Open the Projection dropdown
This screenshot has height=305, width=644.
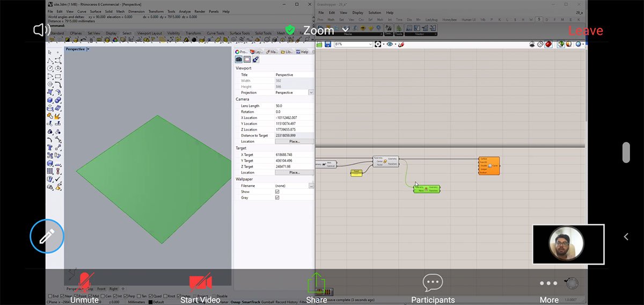(x=311, y=92)
